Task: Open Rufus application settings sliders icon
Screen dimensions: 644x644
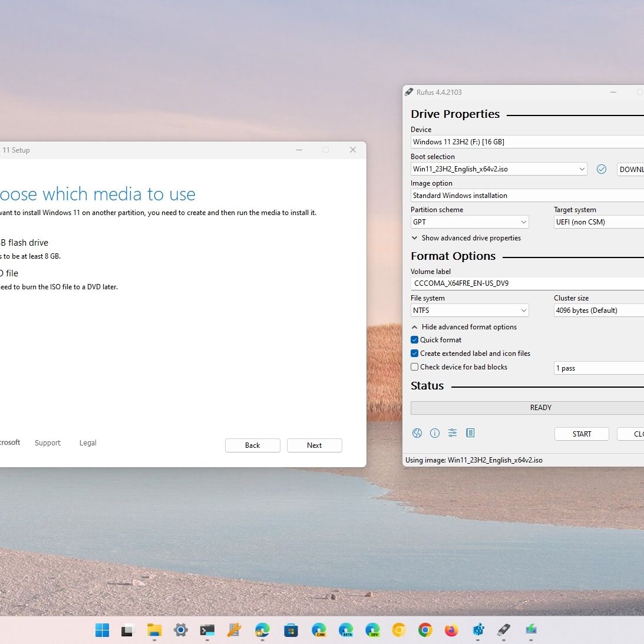Action: coord(452,433)
